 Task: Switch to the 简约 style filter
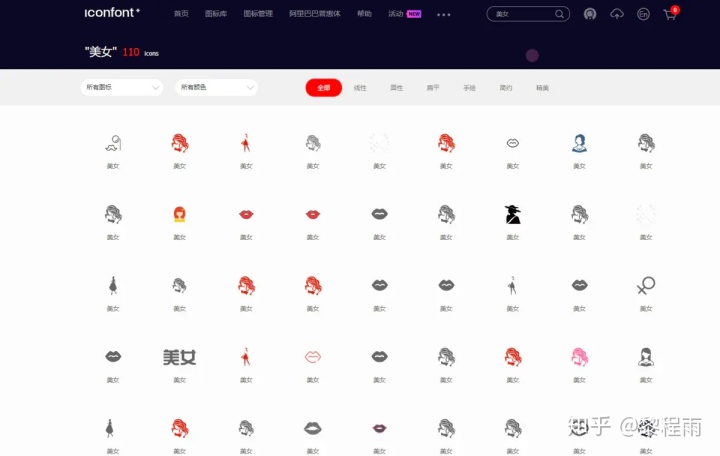coord(506,88)
